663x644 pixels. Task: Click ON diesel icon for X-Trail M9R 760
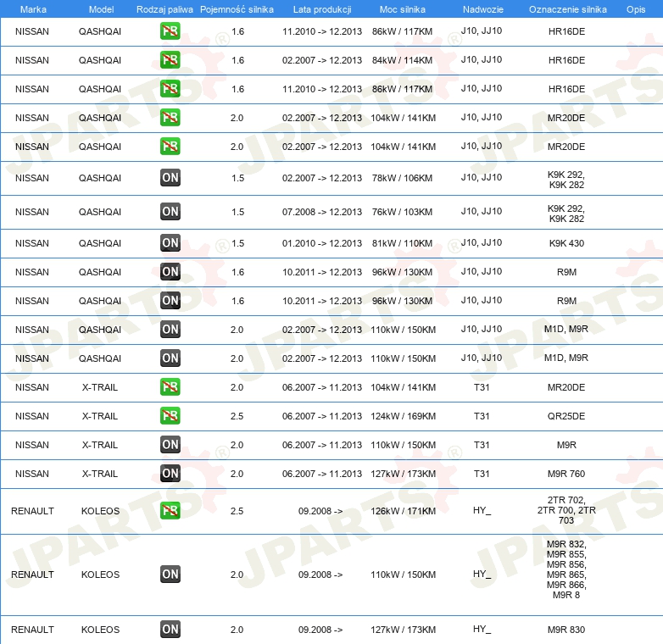170,474
